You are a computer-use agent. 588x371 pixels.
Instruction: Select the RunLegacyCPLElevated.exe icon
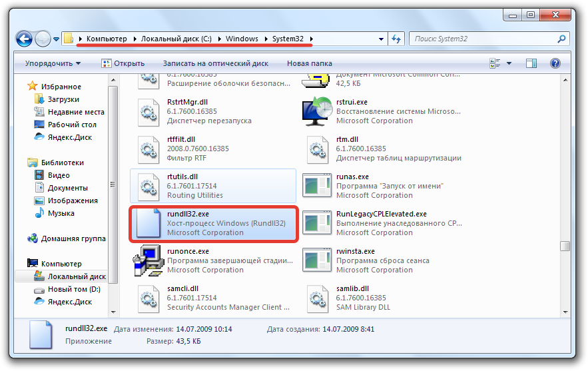point(317,223)
